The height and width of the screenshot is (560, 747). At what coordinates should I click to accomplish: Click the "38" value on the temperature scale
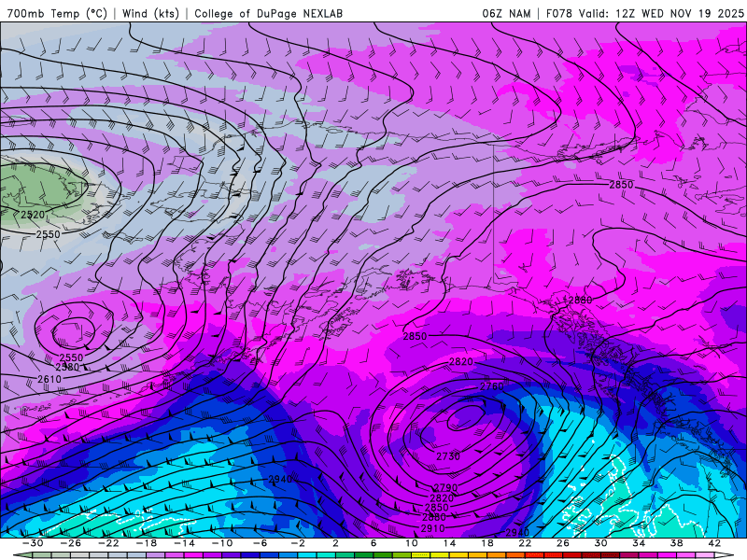coord(676,543)
